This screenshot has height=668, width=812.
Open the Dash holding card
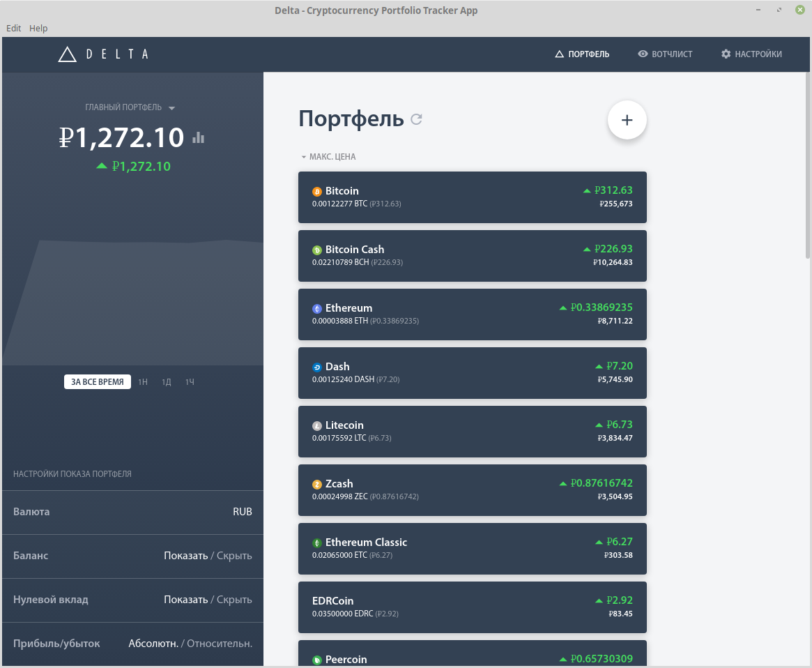pos(473,373)
